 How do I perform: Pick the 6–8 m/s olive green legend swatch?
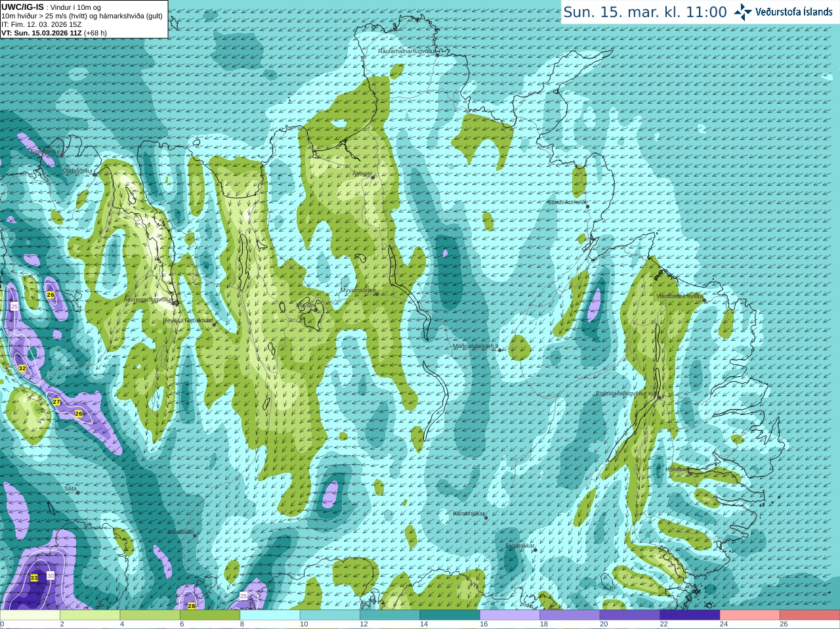pos(210,615)
